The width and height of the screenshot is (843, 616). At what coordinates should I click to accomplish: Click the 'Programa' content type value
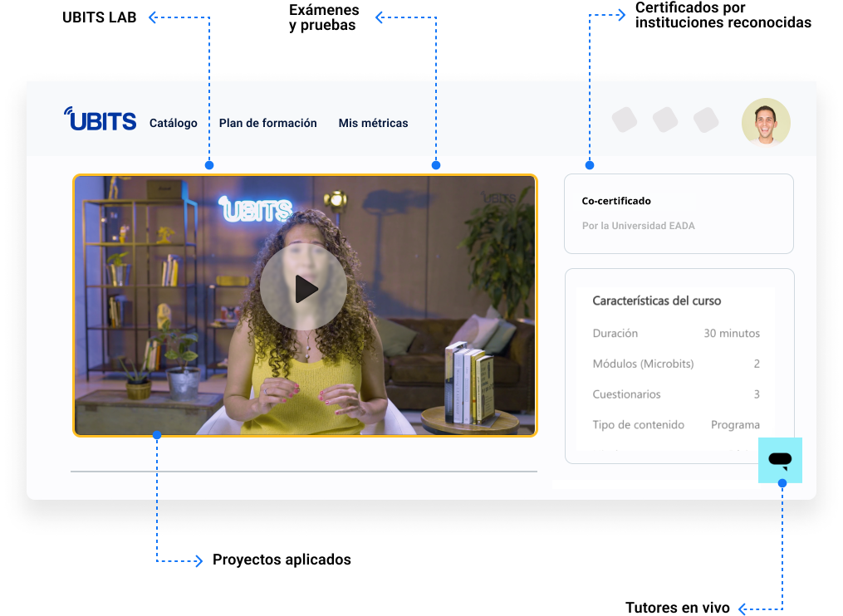point(735,425)
